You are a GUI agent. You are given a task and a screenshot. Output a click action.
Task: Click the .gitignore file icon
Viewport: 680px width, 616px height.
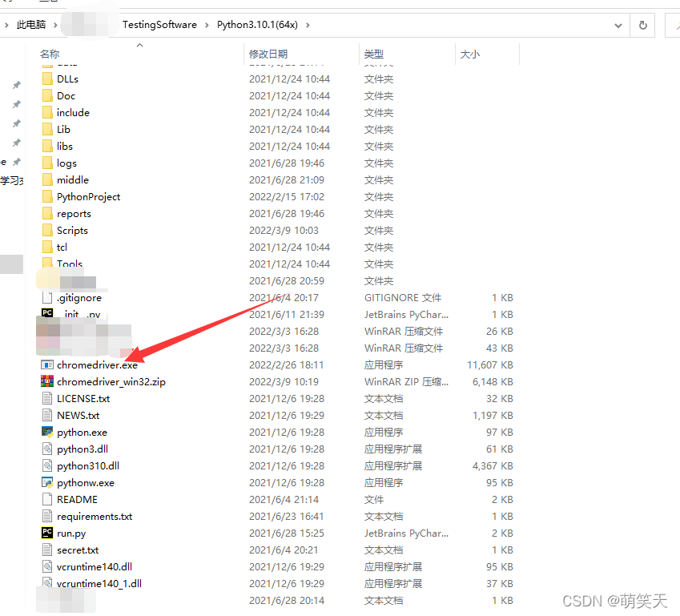tap(47, 298)
